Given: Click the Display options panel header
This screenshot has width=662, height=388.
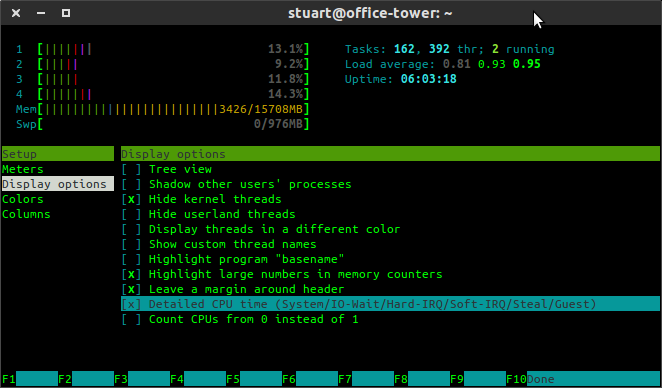Looking at the screenshot, I should pos(390,154).
